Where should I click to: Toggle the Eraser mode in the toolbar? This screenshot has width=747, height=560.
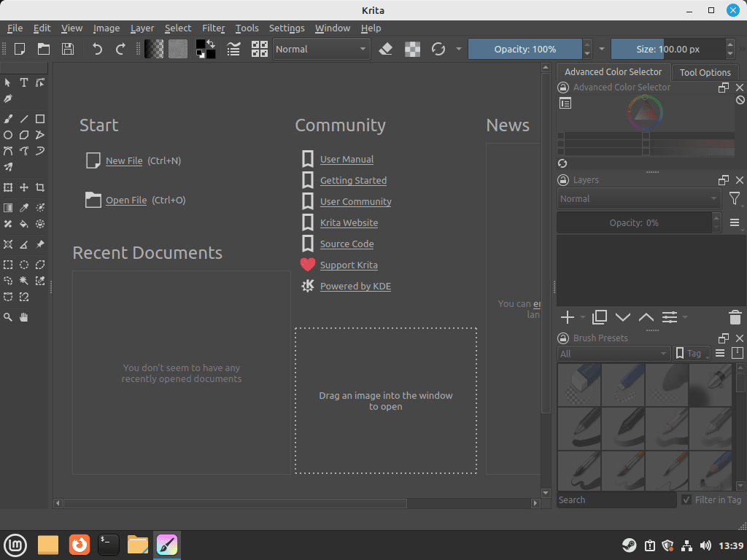(x=386, y=49)
